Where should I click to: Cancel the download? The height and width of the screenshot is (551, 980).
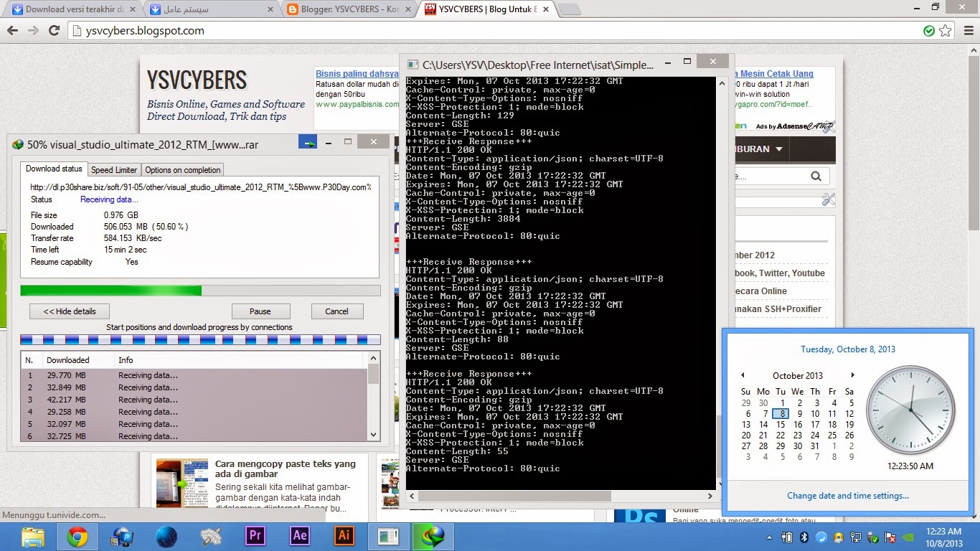point(336,311)
